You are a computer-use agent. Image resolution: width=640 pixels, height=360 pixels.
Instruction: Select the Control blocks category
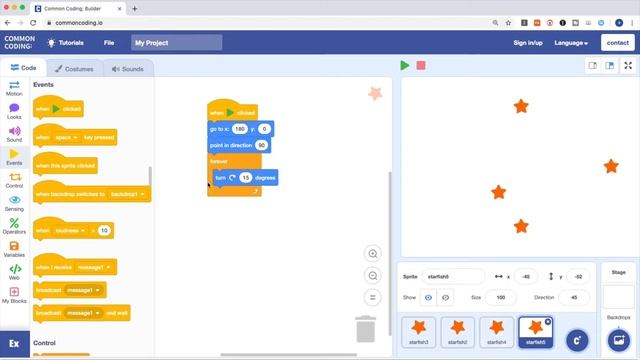[x=14, y=180]
